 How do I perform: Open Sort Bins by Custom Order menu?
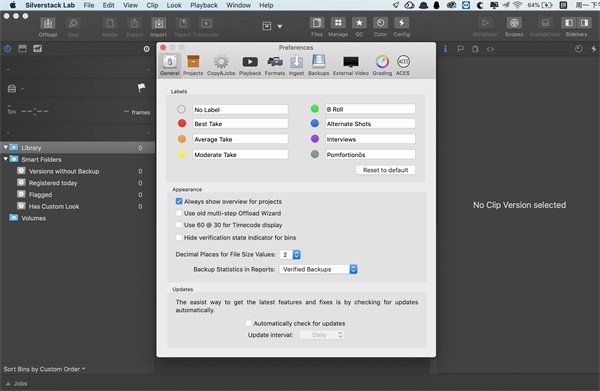click(44, 369)
